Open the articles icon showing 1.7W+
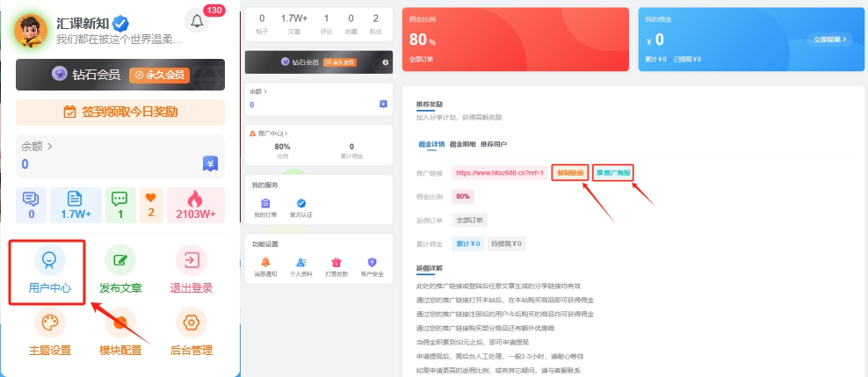The height and width of the screenshot is (377, 868). click(x=76, y=205)
